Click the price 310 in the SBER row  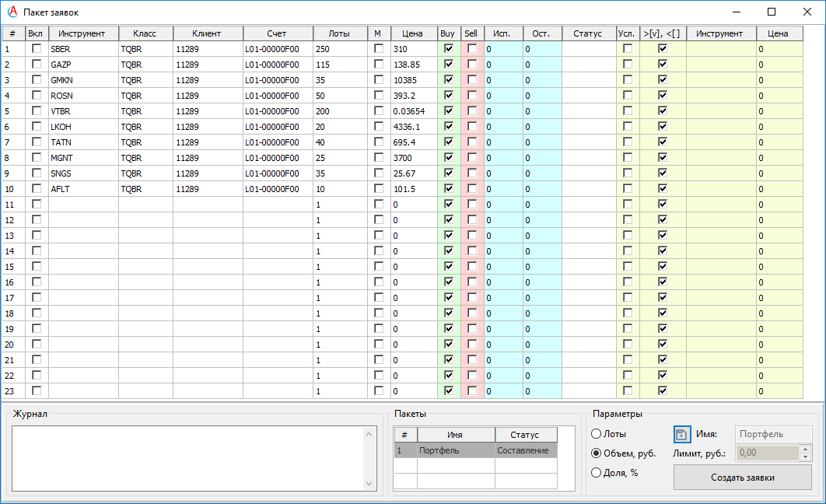[x=414, y=49]
